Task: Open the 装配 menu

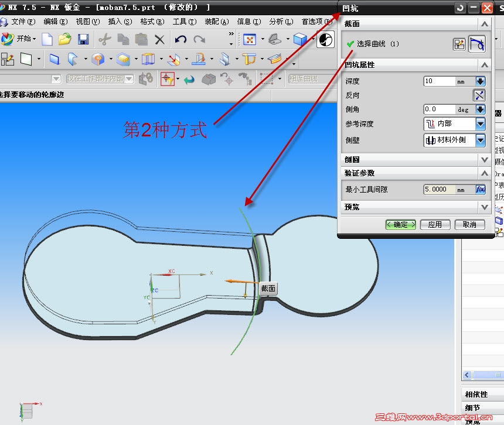Action: click(217, 22)
